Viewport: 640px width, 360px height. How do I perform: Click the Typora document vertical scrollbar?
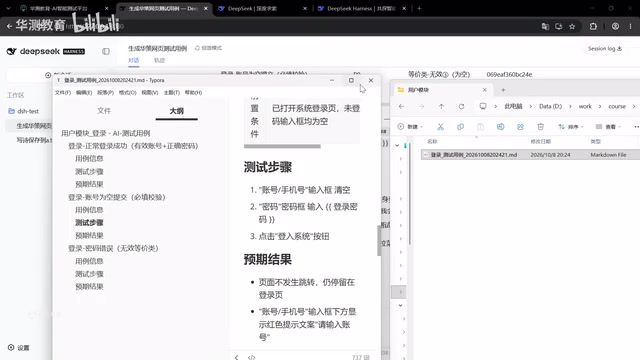pos(379,240)
